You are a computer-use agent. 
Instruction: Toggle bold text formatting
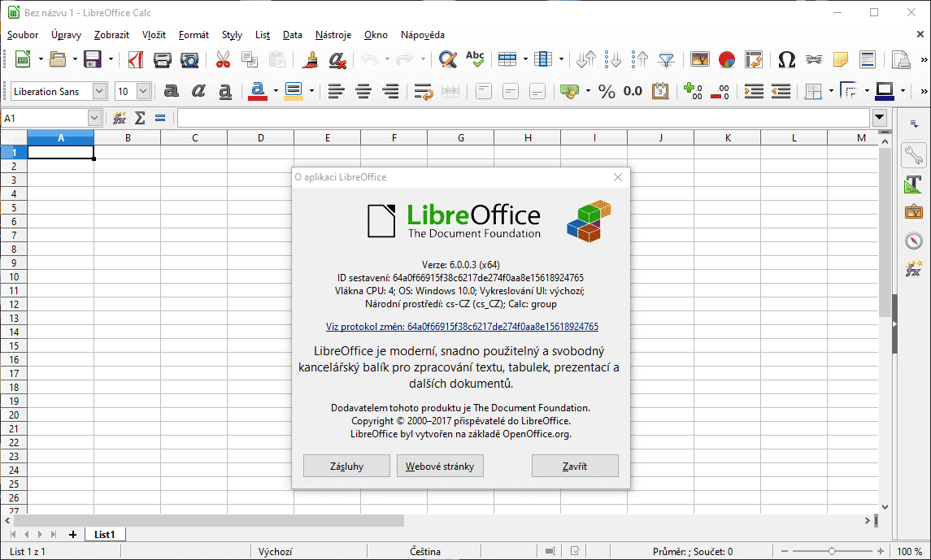click(172, 91)
